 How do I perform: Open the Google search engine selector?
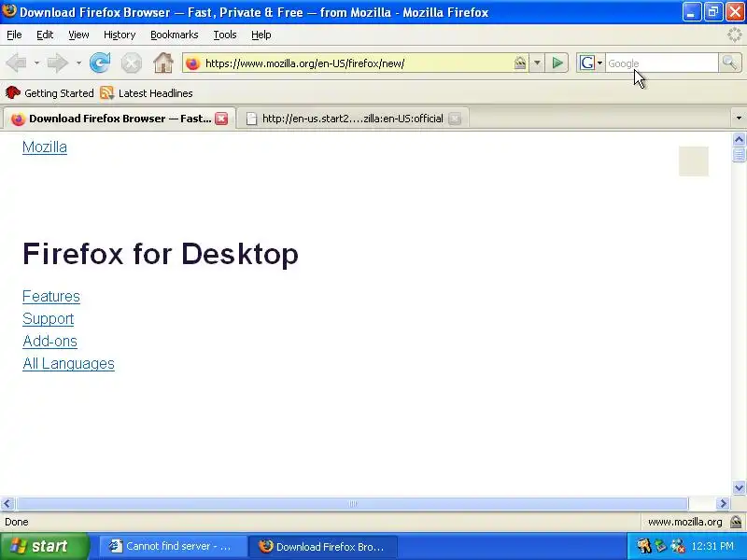pyautogui.click(x=591, y=63)
